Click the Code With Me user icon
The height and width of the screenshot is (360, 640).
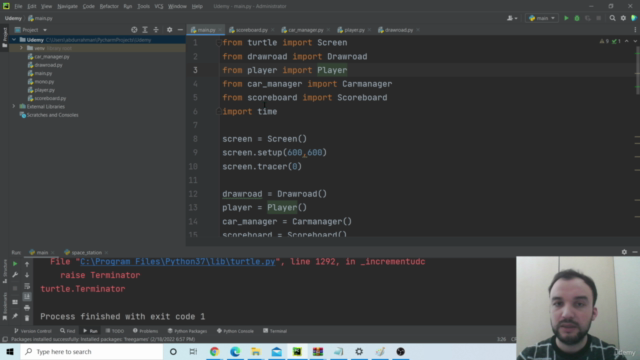pos(510,18)
